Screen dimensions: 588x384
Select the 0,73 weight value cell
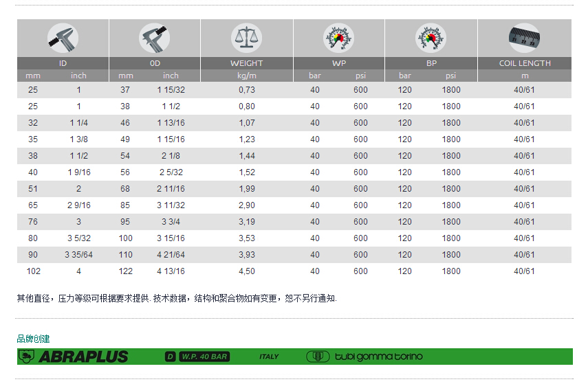click(246, 90)
